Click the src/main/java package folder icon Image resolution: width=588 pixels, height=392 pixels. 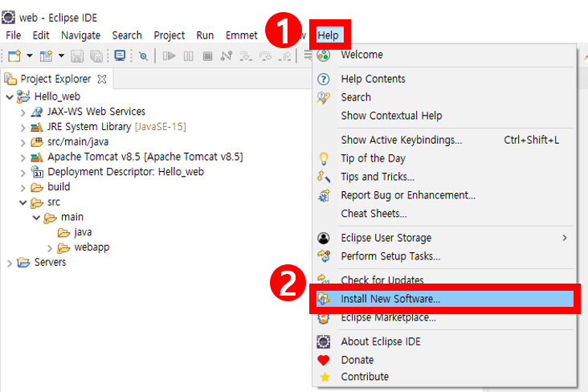(37, 142)
